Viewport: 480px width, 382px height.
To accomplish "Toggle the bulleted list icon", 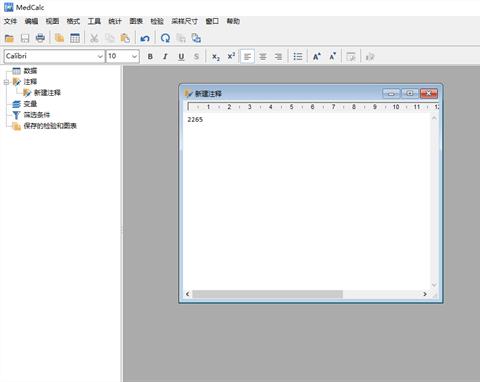I will point(298,57).
